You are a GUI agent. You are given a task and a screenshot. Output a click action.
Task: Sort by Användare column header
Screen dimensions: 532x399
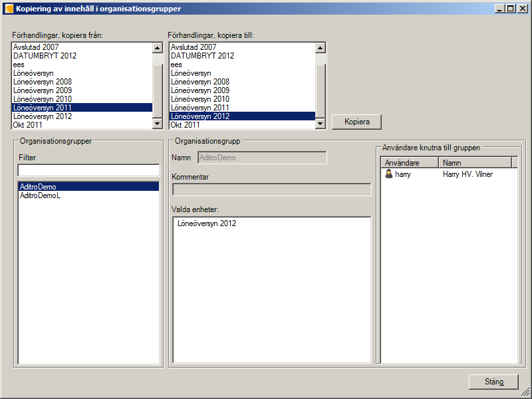coord(410,163)
